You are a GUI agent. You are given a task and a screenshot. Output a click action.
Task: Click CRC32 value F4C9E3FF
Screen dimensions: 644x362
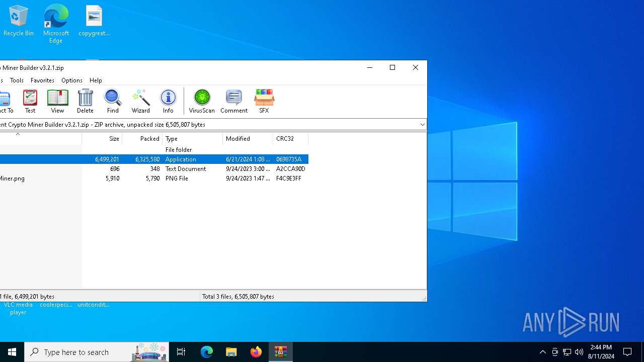tap(289, 178)
